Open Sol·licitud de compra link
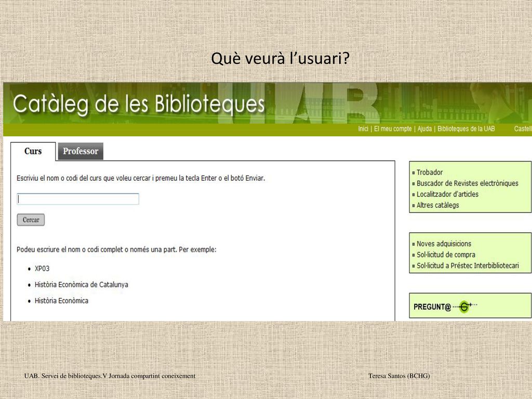Screen dimensions: 532x399 [x=446, y=255]
